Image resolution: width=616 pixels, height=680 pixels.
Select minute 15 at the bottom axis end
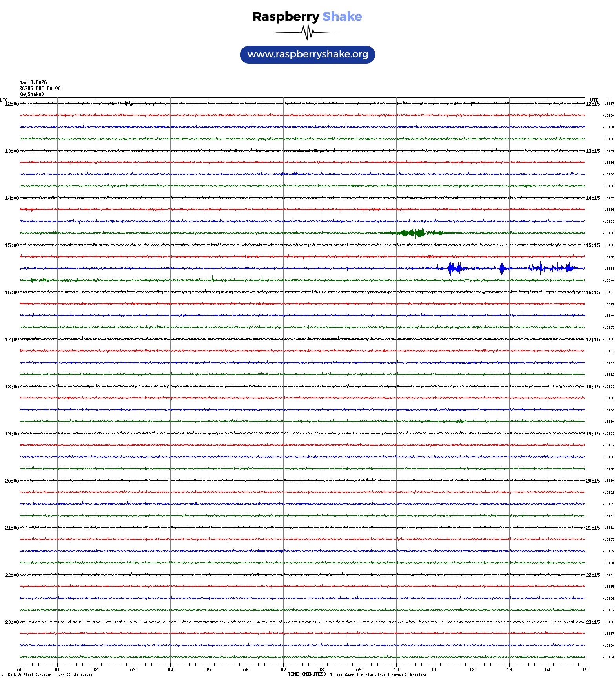[584, 670]
